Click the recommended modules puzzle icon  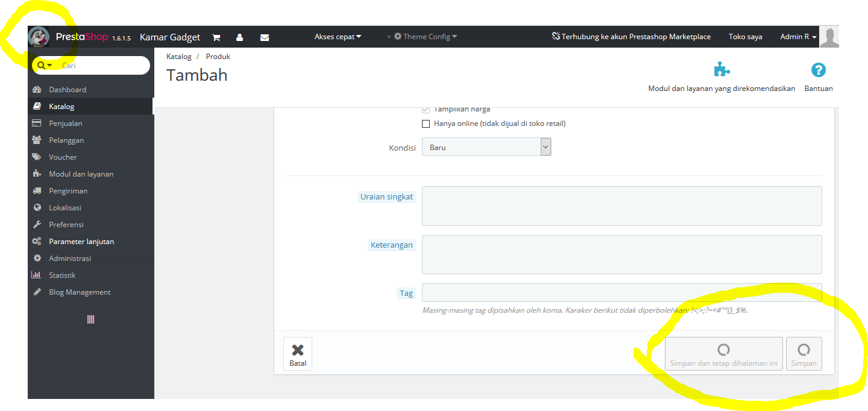coord(722,69)
